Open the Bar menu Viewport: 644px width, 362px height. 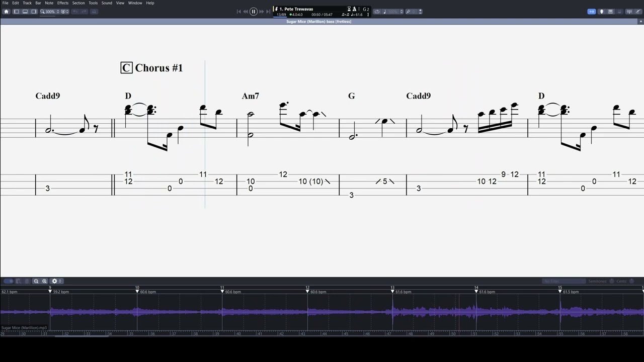point(38,3)
